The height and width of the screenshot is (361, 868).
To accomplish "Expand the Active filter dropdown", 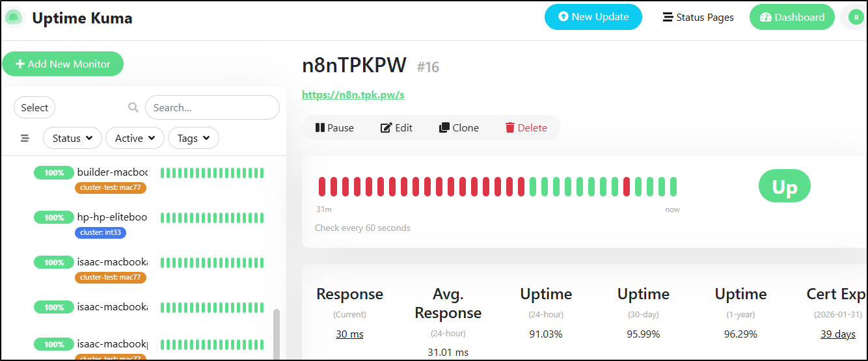I will point(135,138).
